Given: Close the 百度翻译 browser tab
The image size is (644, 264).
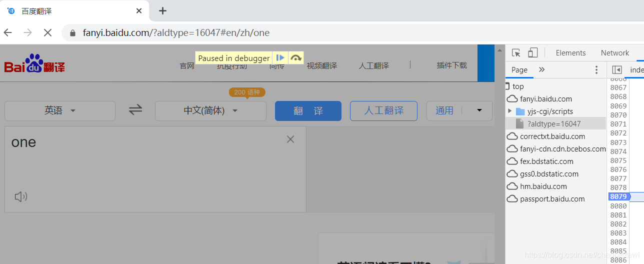Looking at the screenshot, I should tap(139, 11).
